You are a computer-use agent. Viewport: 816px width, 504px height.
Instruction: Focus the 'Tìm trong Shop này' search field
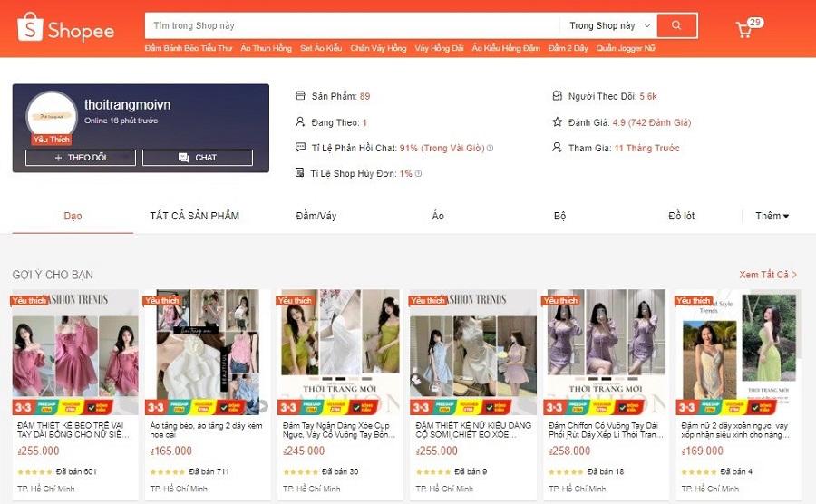(354, 25)
